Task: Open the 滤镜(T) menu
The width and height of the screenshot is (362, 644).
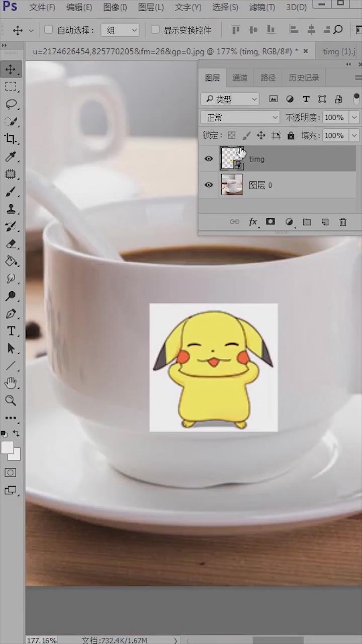Action: pos(262,7)
